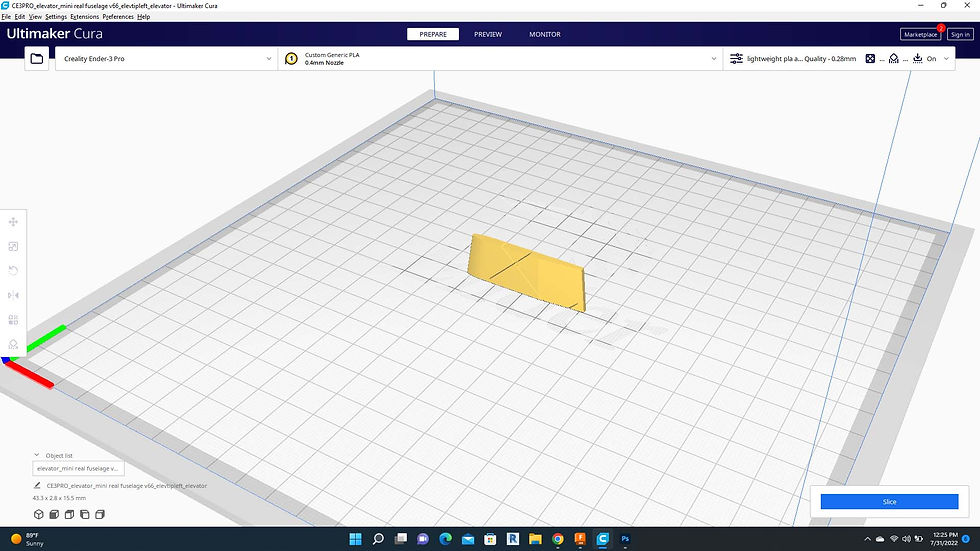Click the CE3PRO_elevator job name text
Image resolution: width=980 pixels, height=551 pixels.
127,485
